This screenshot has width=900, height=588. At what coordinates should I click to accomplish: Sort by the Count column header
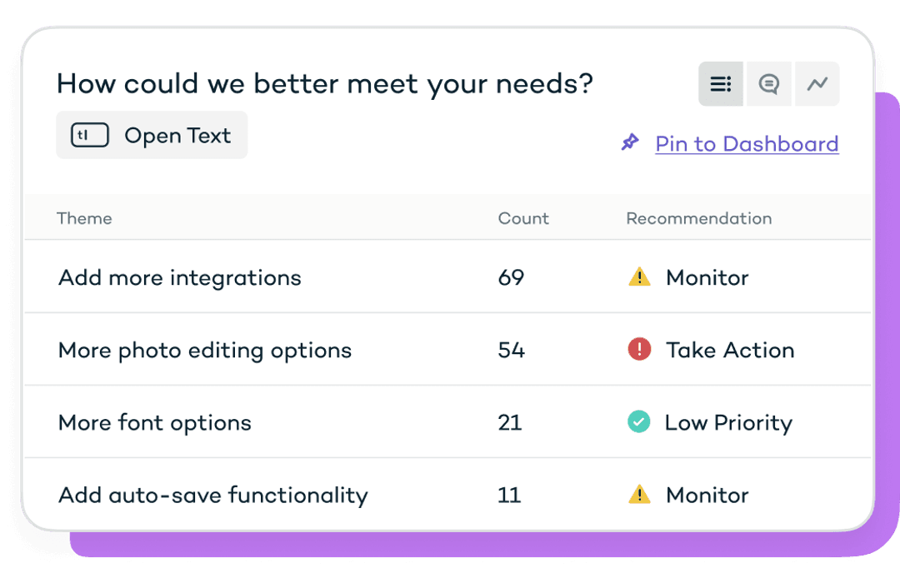(523, 218)
